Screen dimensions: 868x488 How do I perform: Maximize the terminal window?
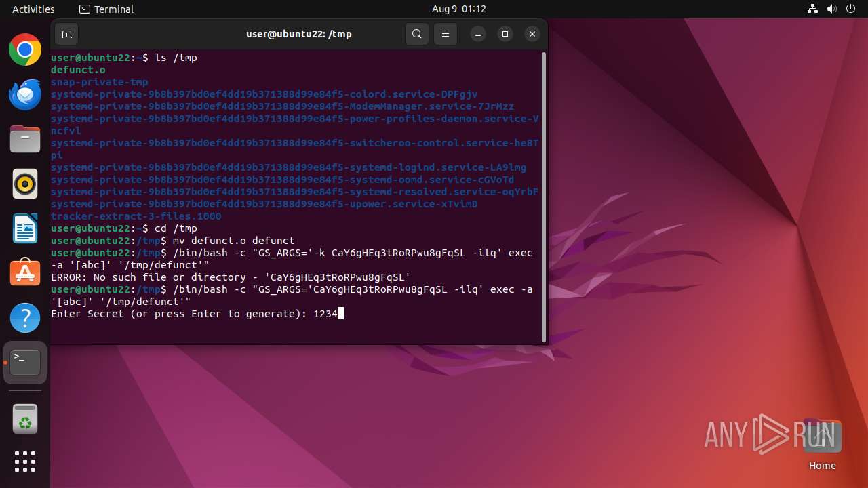[505, 34]
